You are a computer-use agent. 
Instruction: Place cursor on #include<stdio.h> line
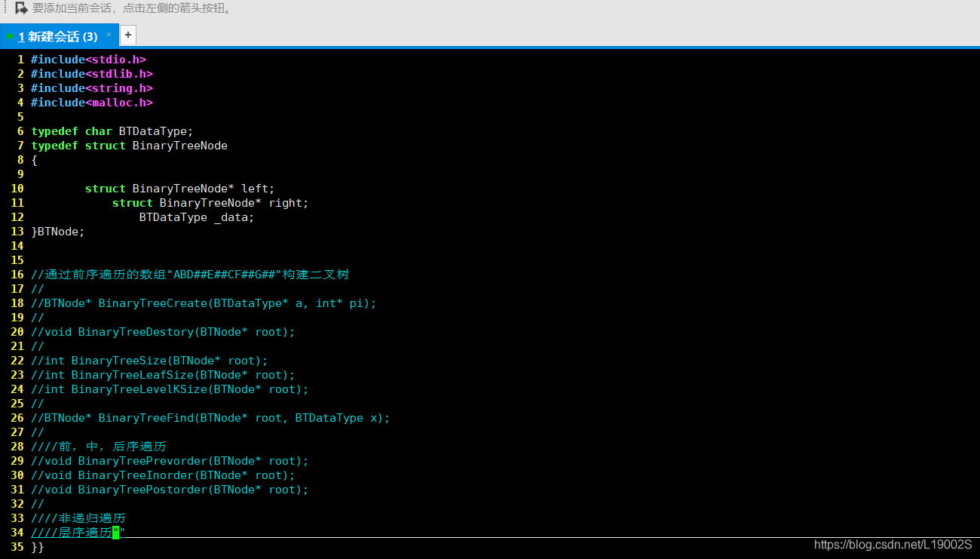[88, 60]
